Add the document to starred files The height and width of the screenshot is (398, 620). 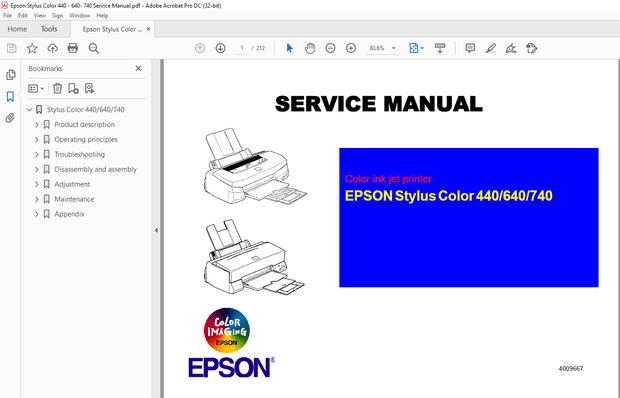(x=32, y=48)
